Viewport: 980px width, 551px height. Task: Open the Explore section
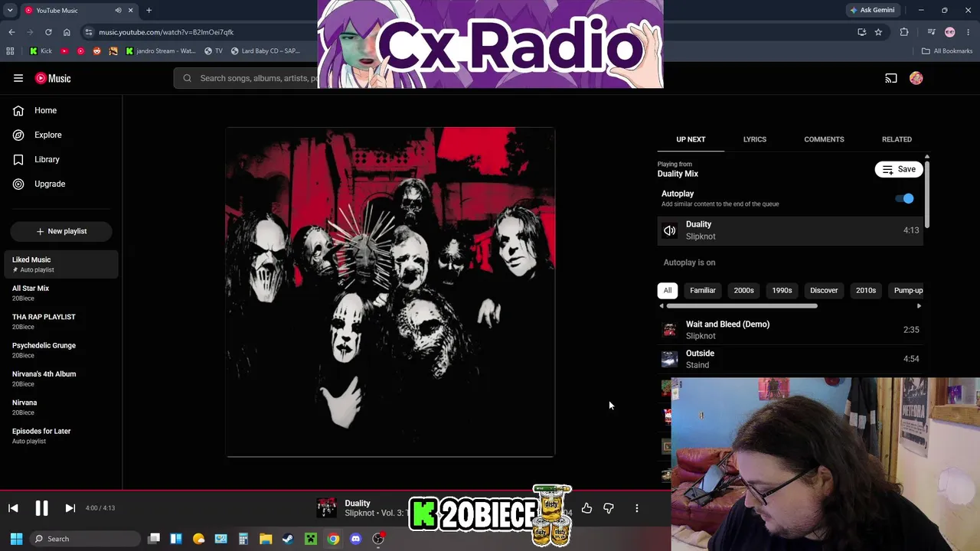[61, 135]
